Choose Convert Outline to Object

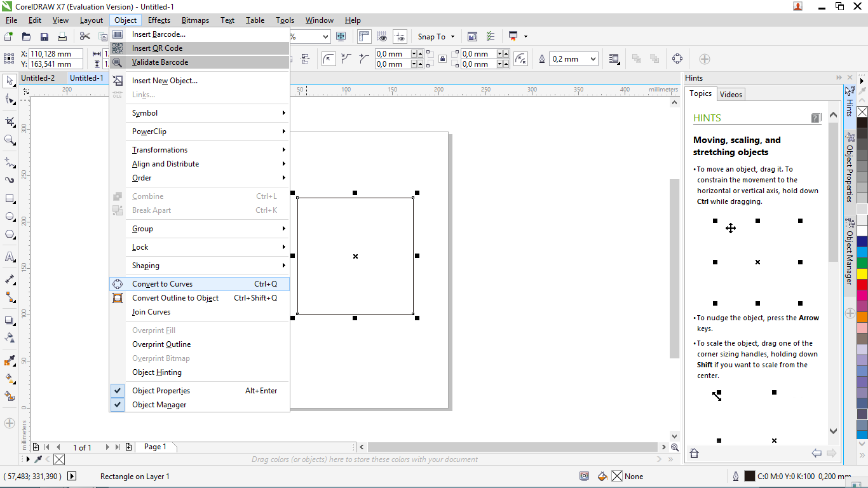click(200, 298)
